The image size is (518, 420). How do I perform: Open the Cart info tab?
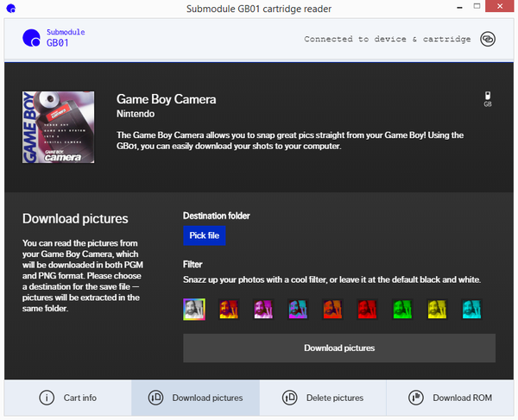[x=67, y=398]
